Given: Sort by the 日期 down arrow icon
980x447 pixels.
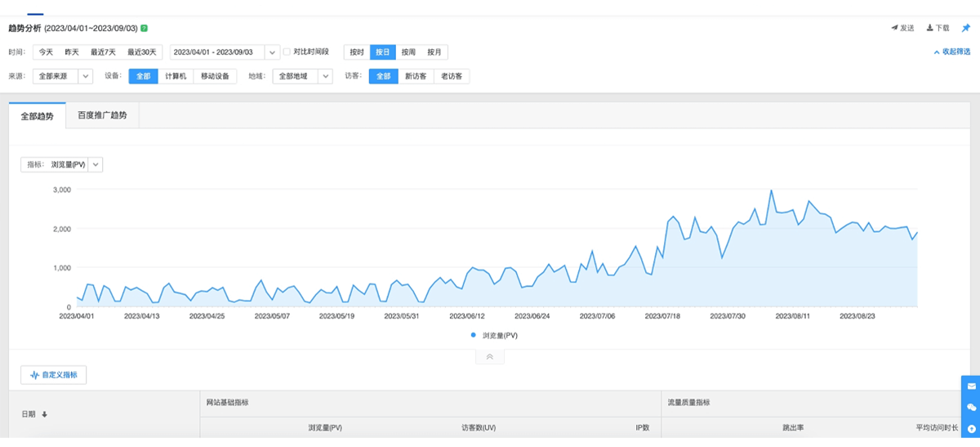Looking at the screenshot, I should [x=44, y=414].
